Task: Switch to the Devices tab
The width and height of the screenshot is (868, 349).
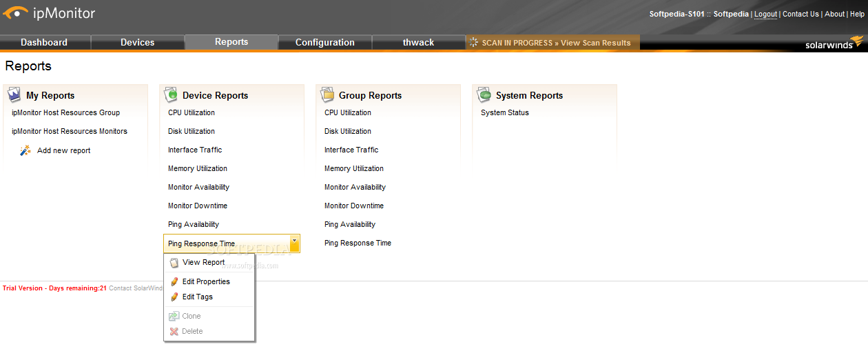Action: tap(138, 42)
